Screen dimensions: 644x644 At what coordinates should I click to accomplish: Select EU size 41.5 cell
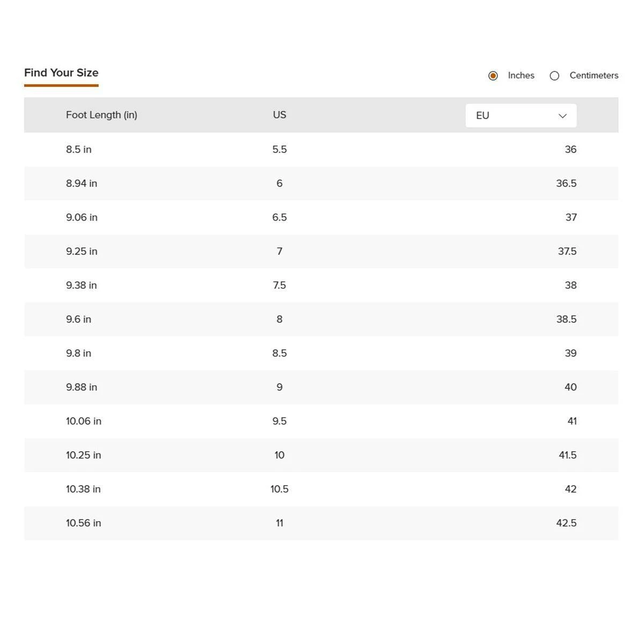pos(567,455)
